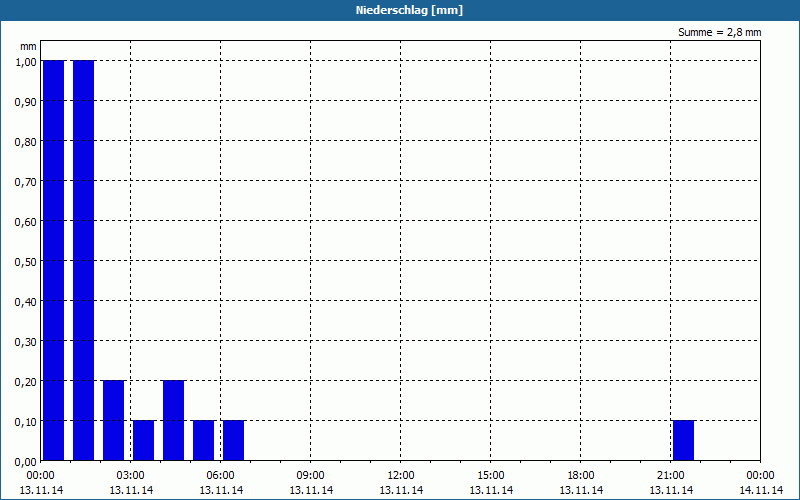Screen dimensions: 800x500
Task: Click the 06:00 time label
Action: (220, 476)
